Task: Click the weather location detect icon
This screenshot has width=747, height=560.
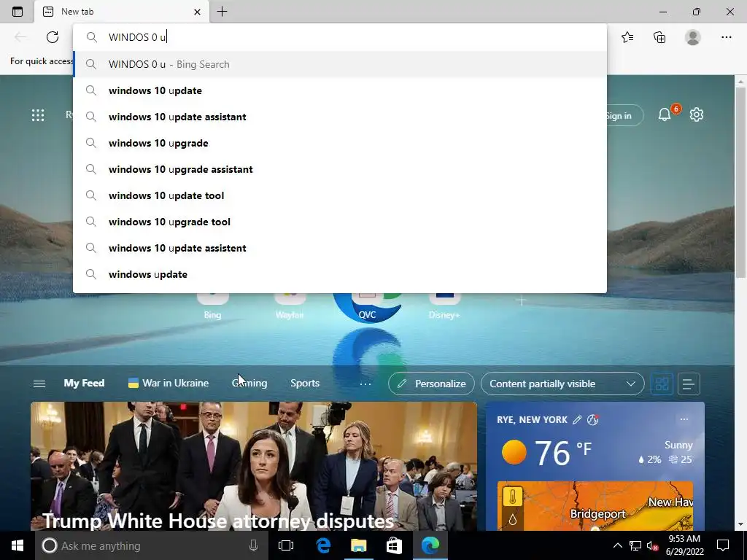Action: click(x=593, y=419)
